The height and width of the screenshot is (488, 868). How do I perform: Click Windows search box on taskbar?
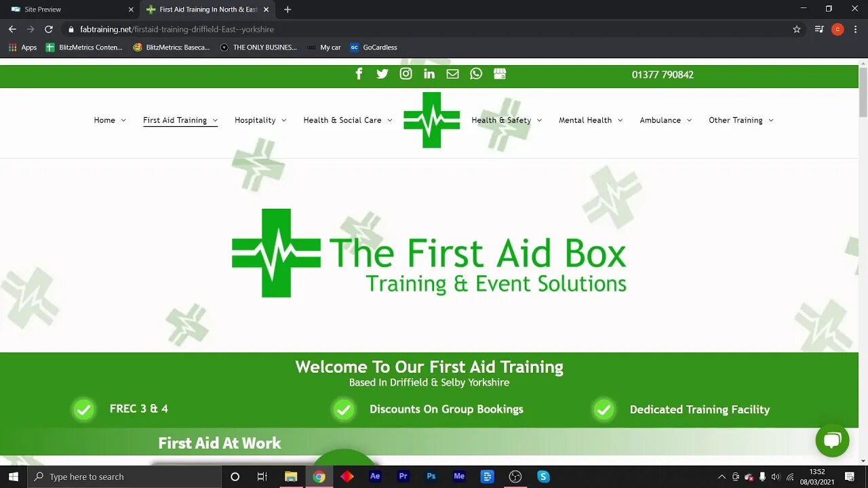click(125, 476)
